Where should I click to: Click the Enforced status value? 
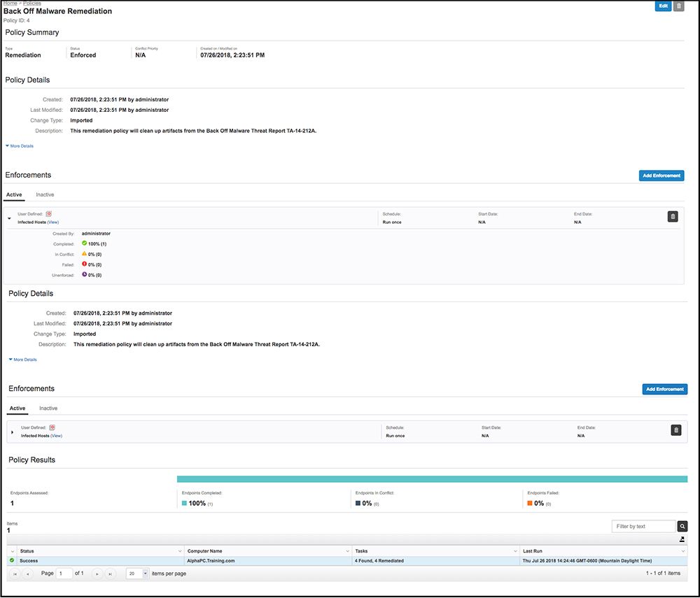point(83,55)
